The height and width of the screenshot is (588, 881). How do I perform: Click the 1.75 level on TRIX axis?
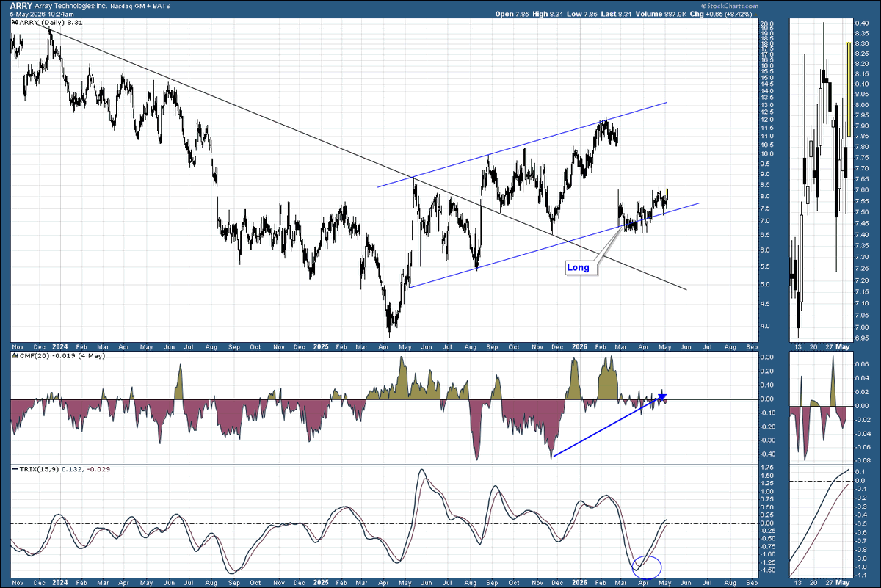[766, 467]
